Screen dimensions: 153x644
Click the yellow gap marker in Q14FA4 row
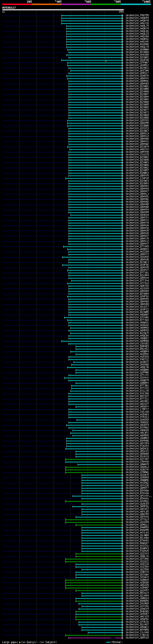coord(106,61)
